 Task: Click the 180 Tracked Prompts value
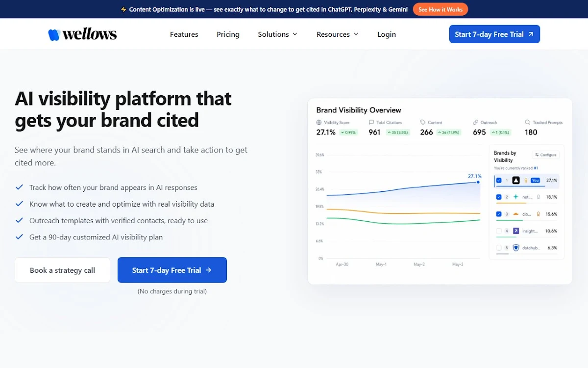[531, 132]
